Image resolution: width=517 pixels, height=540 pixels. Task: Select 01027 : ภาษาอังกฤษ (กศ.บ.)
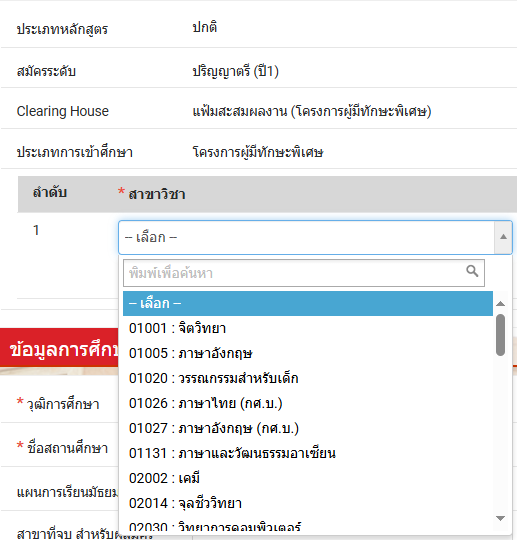[x=308, y=428]
